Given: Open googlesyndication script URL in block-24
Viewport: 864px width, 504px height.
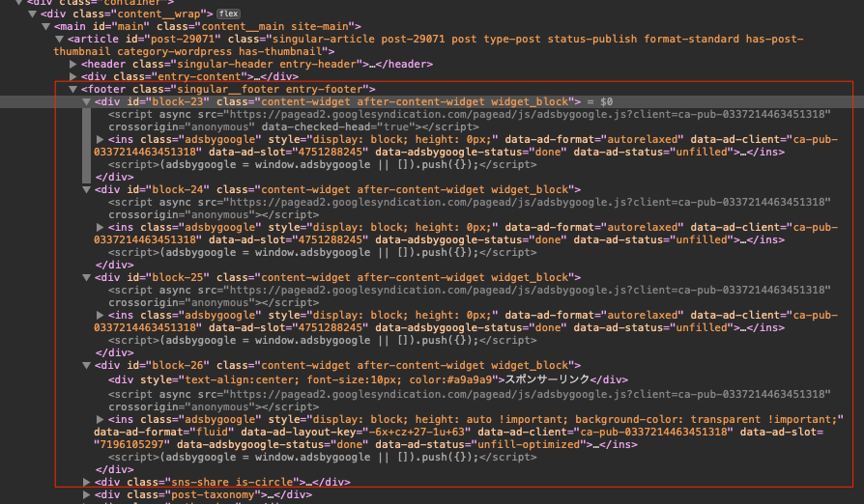Looking at the screenshot, I should coord(530,203).
